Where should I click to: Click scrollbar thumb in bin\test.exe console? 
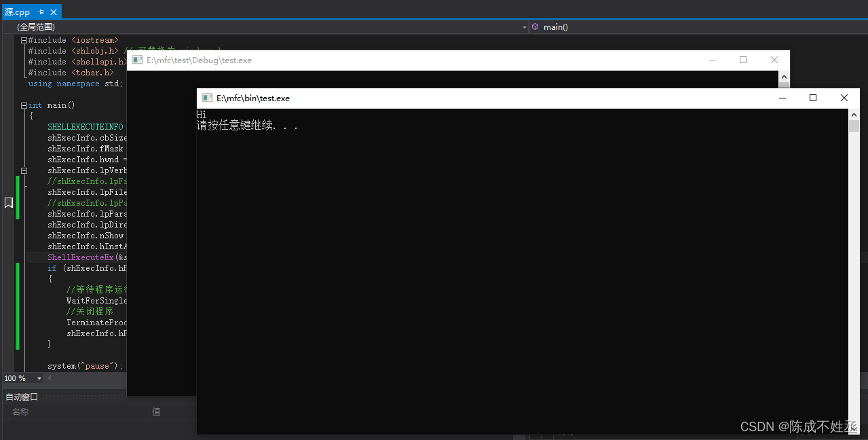[x=854, y=126]
